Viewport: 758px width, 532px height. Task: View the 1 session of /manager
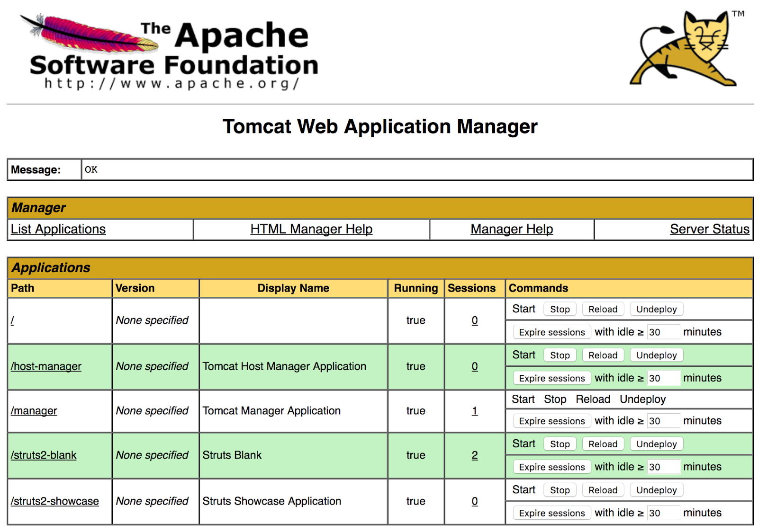(475, 411)
